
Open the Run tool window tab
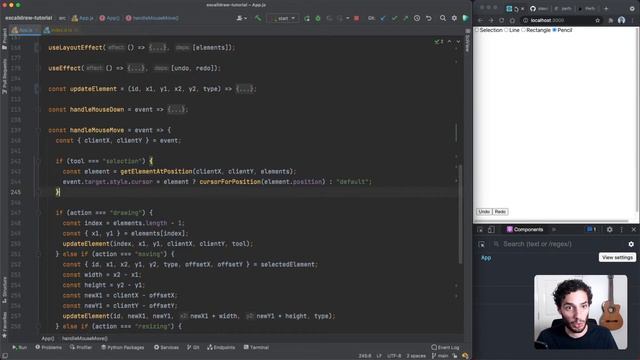(x=19, y=347)
